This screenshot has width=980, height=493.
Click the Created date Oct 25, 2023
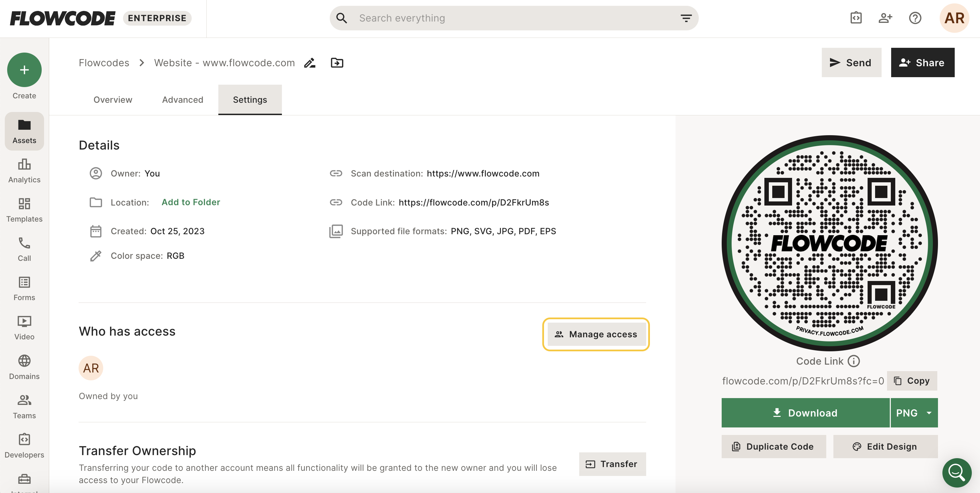pos(177,231)
